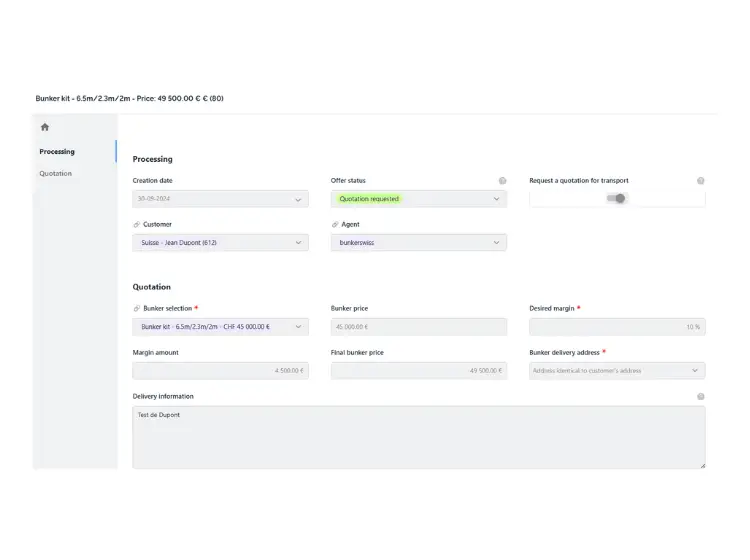Click the link icon next to Customer
The width and height of the screenshot is (750, 560).
point(137,225)
